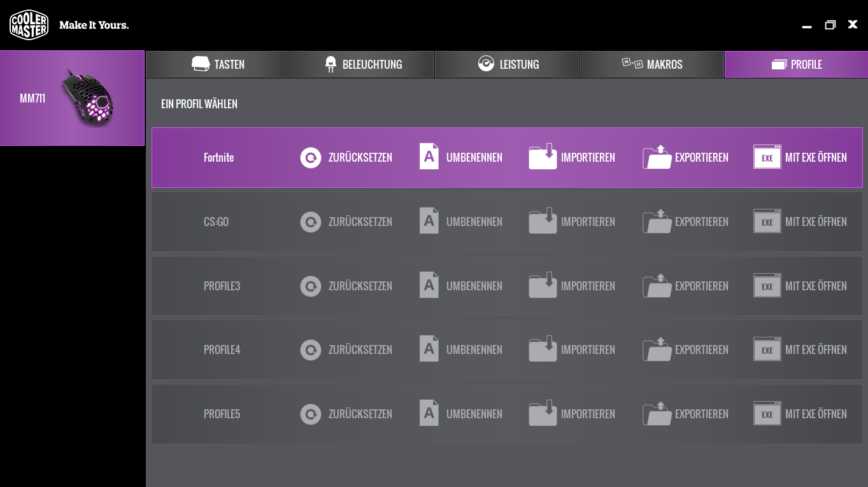Click the rename icon in PROFILE3 row
This screenshot has width=868, height=487.
click(429, 285)
